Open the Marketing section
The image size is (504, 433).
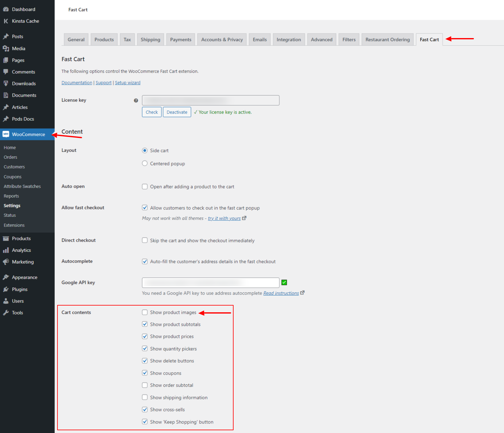click(22, 262)
